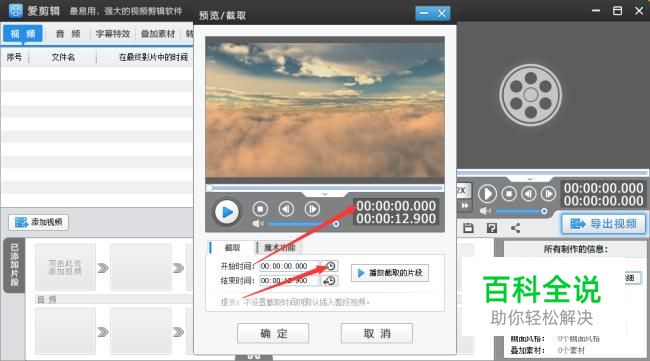Image resolution: width=650 pixels, height=361 pixels.
Task: Click the 文件名 column header
Action: pos(63,57)
